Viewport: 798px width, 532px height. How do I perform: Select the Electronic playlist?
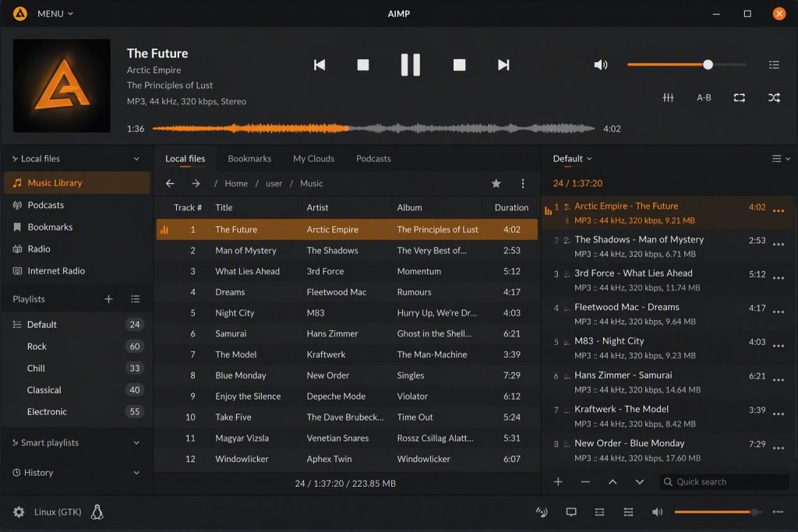point(77,412)
